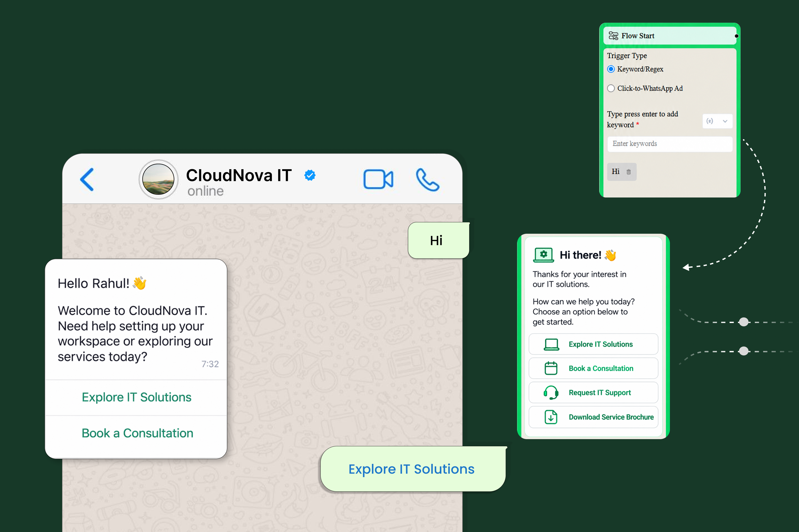Click the online status text

[x=206, y=191]
